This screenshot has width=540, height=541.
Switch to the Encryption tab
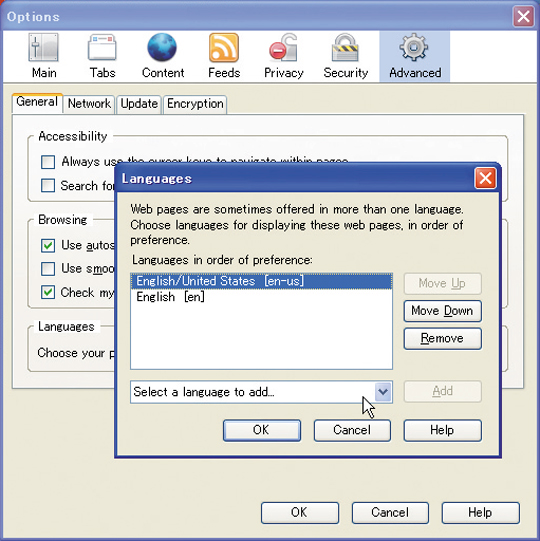(195, 104)
